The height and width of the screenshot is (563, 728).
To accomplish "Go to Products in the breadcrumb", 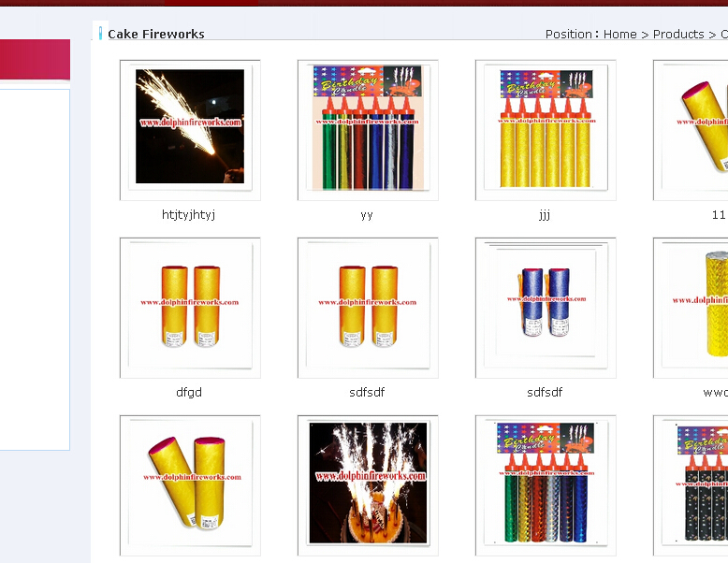I will (678, 35).
